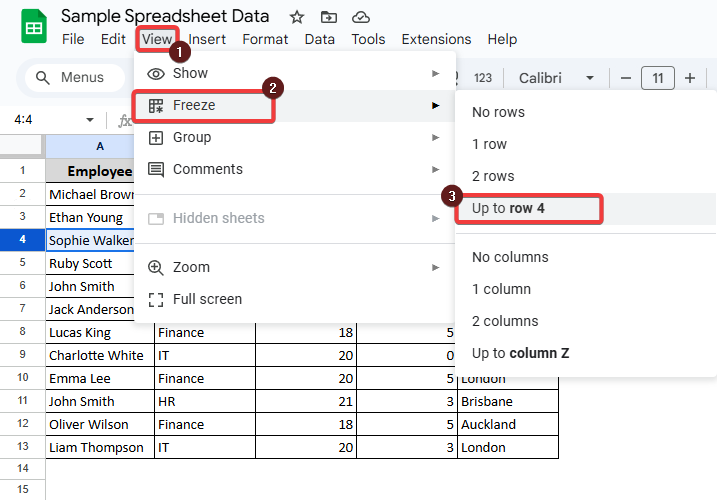Increase font size with plus button

689,78
